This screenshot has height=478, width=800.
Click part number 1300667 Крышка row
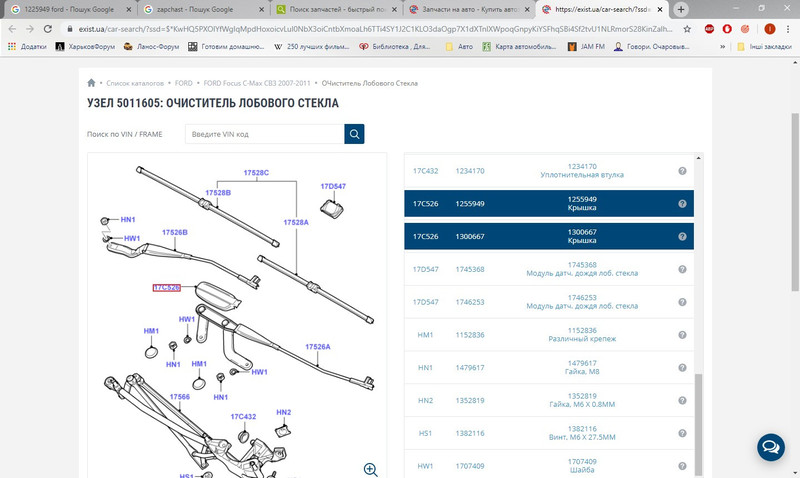(x=549, y=236)
